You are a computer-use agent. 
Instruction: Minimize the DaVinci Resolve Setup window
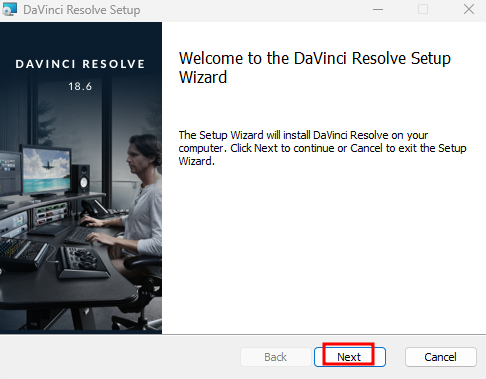pyautogui.click(x=378, y=9)
